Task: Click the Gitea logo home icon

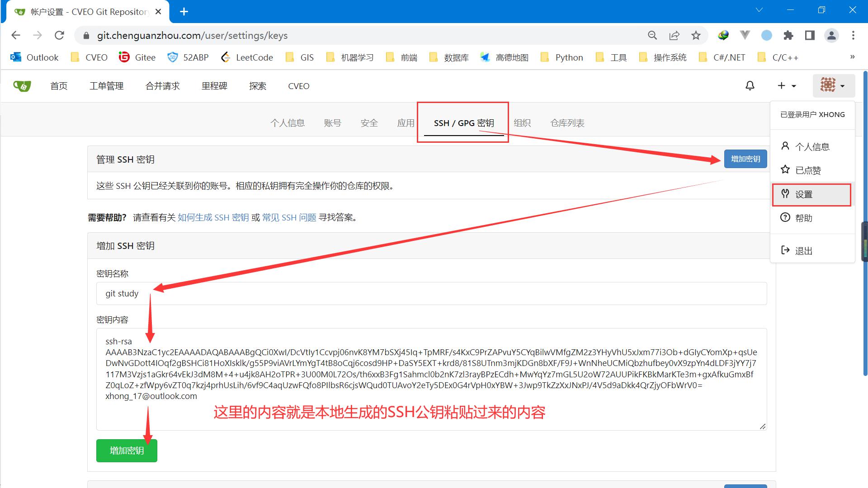Action: [22, 86]
